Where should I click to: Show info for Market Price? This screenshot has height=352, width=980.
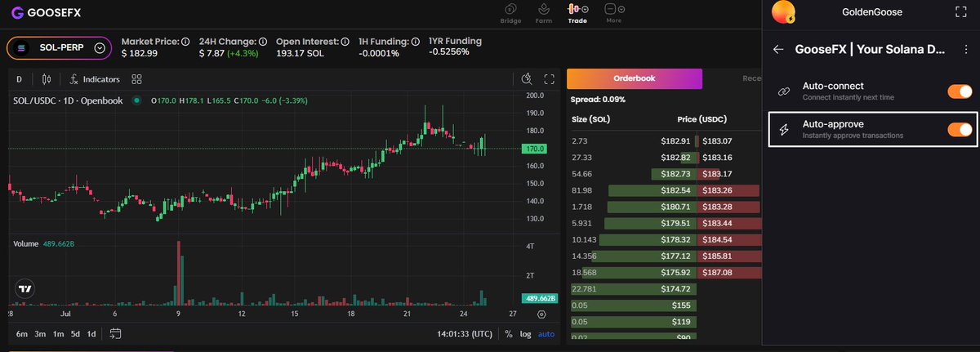click(x=185, y=41)
